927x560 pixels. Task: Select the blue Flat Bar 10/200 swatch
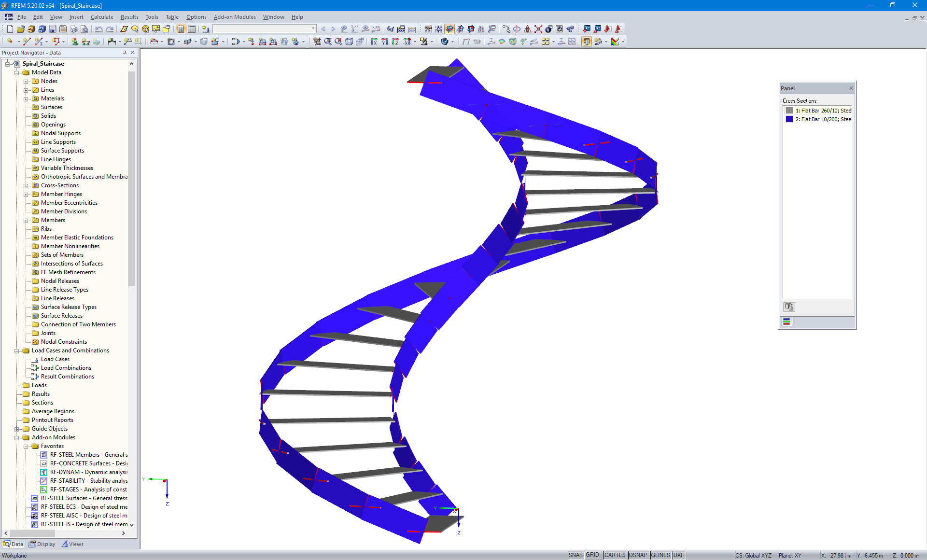point(790,119)
